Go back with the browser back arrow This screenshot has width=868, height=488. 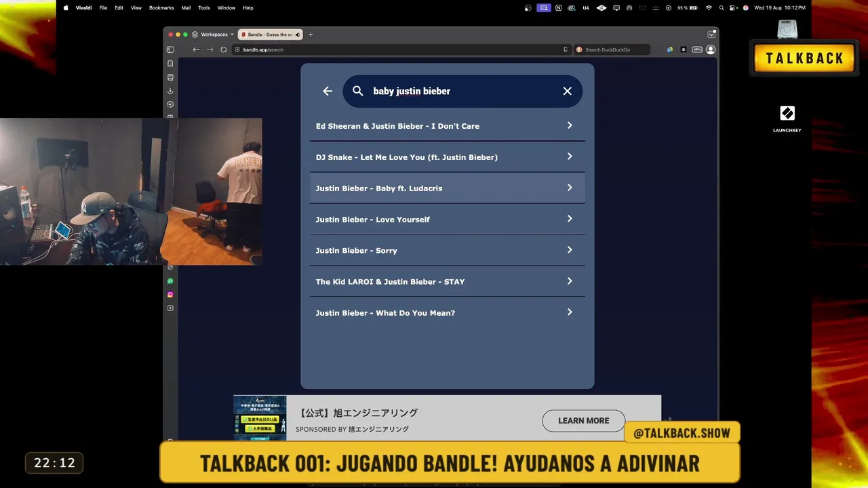[x=196, y=49]
